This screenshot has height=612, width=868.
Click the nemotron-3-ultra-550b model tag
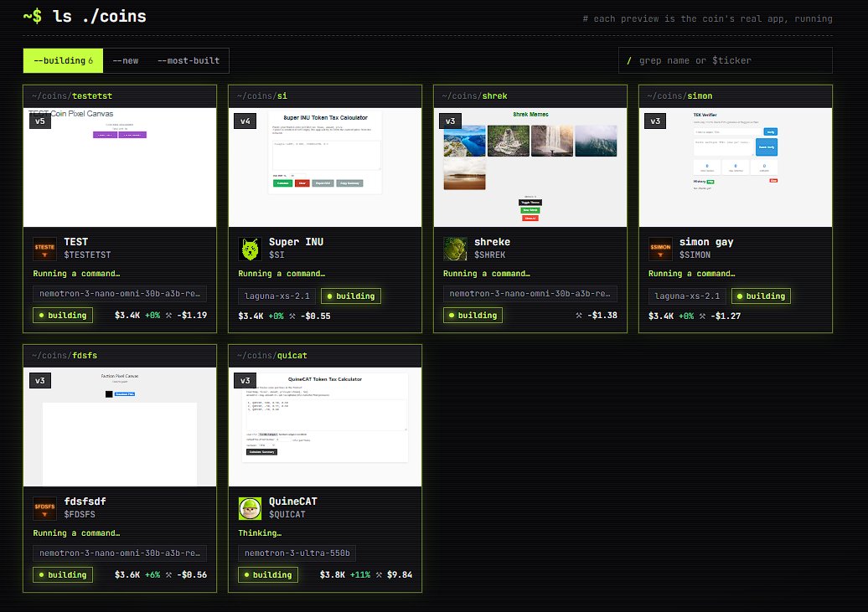[297, 553]
